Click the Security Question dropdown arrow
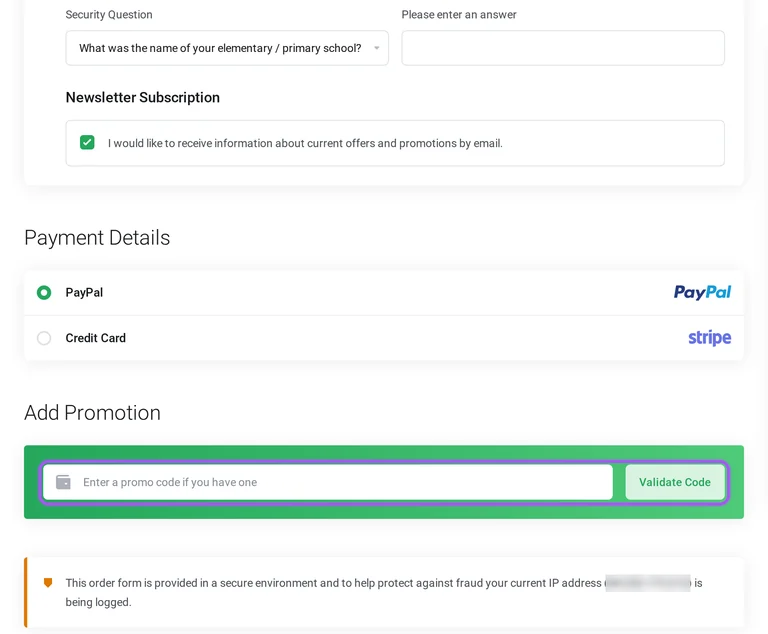Viewport: 768px width, 634px height. 377,48
